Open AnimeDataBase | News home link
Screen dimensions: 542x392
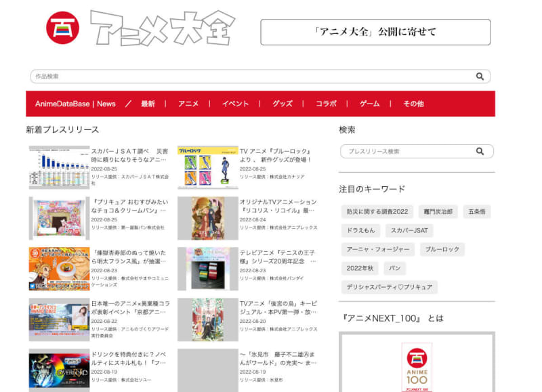pos(75,104)
